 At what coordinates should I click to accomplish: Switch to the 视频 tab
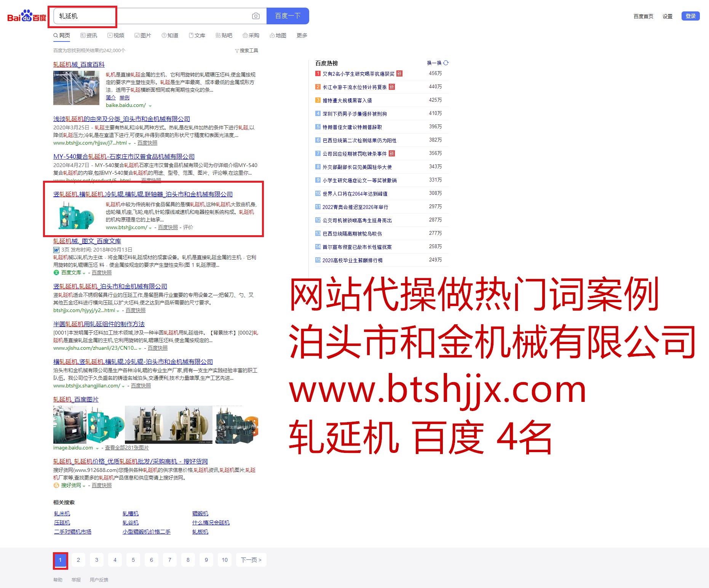click(x=116, y=35)
